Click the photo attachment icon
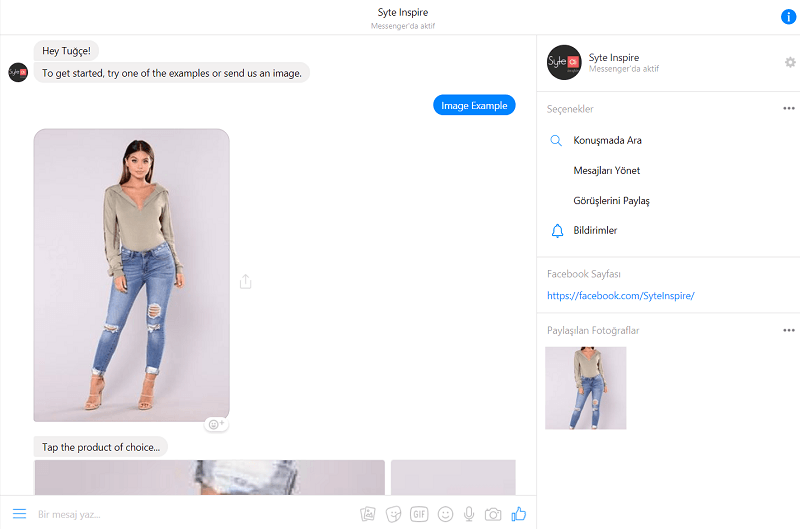This screenshot has width=800, height=529. point(368,514)
